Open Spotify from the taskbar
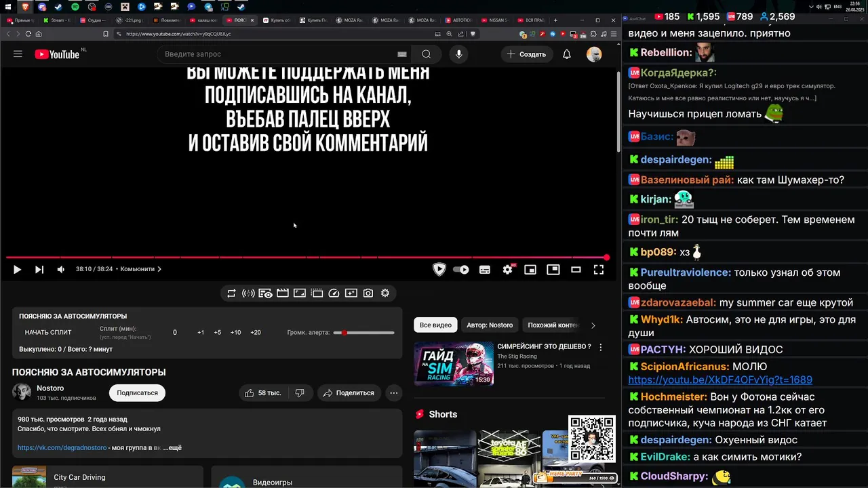 (75, 7)
